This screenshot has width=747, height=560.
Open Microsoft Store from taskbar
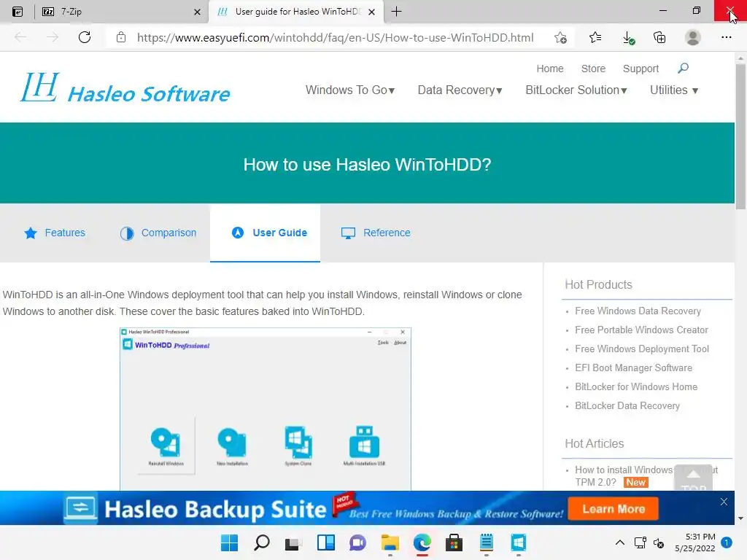click(x=454, y=542)
